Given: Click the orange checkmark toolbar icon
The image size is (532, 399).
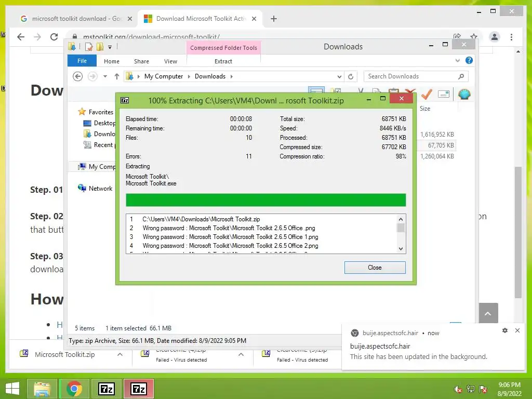Looking at the screenshot, I should [x=427, y=94].
